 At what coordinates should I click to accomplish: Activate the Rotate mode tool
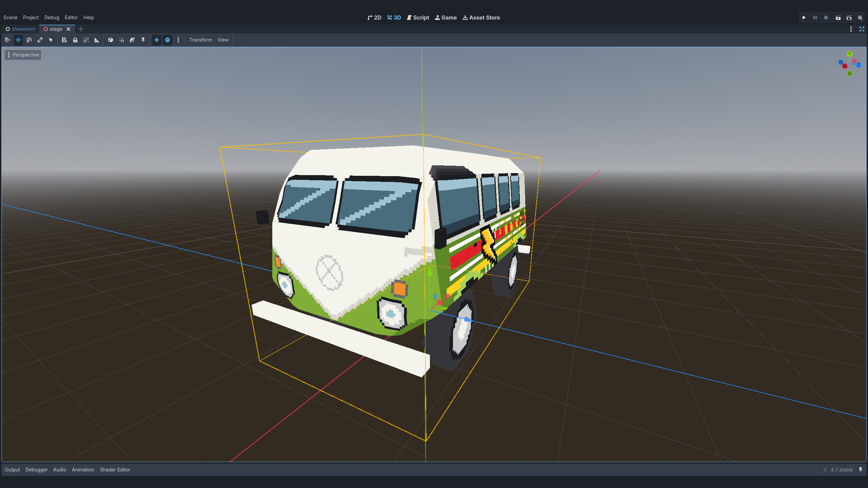(x=29, y=40)
